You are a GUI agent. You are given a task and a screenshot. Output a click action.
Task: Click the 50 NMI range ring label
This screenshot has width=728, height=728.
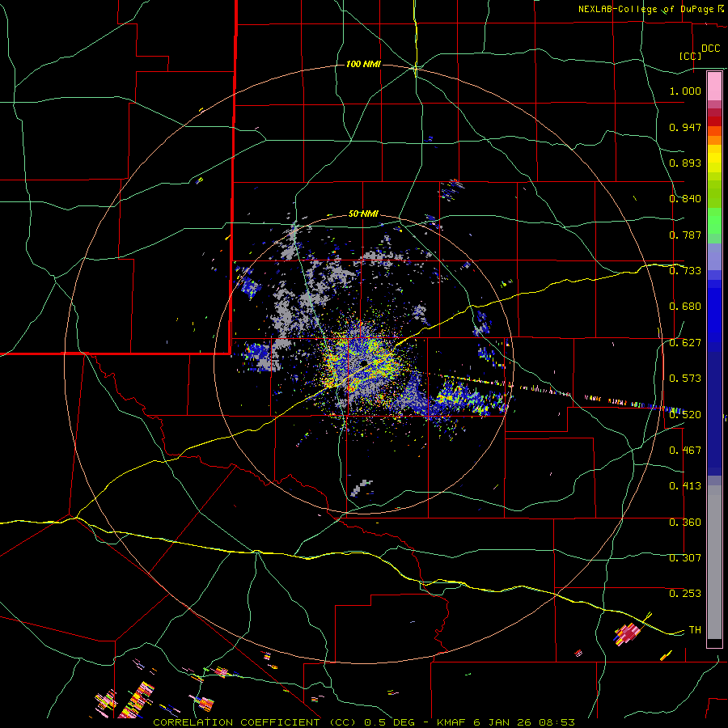click(363, 214)
